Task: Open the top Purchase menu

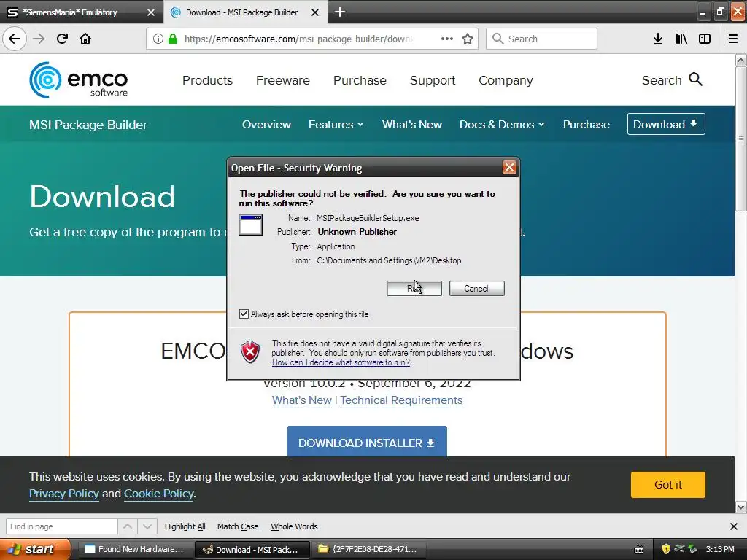Action: pos(360,80)
